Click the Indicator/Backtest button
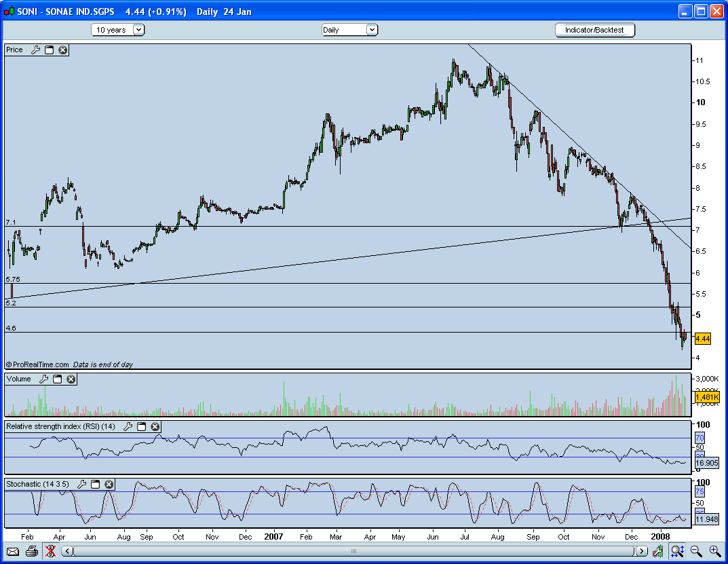 595,30
